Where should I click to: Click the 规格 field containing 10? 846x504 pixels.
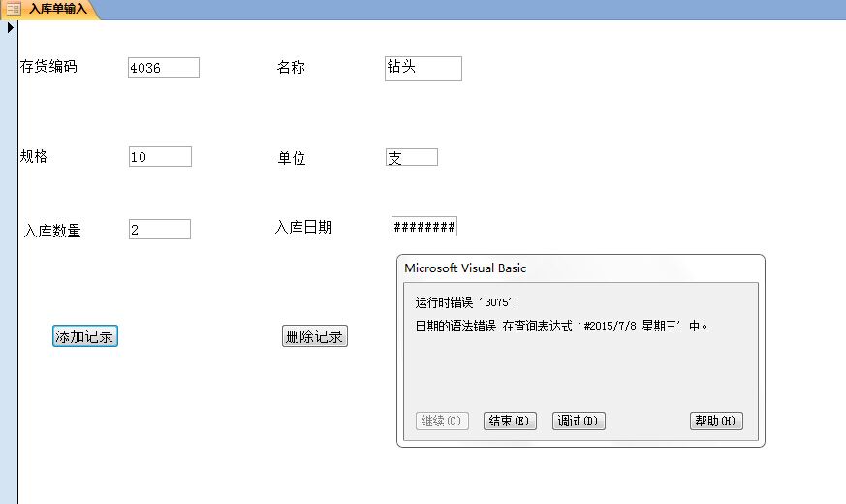point(160,156)
